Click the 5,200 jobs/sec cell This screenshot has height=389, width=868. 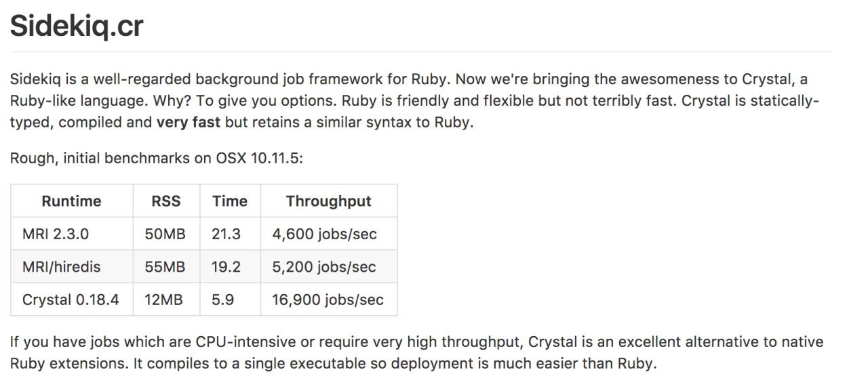(329, 267)
